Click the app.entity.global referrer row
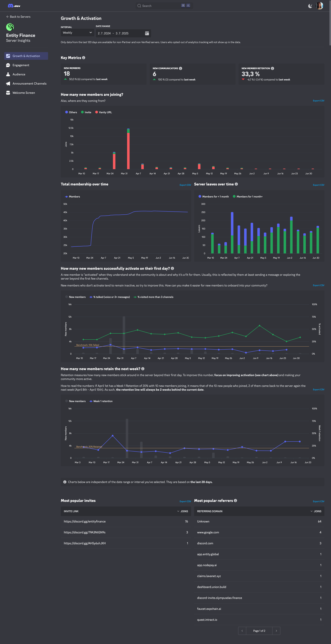Image resolution: width=331 pixels, height=644 pixels. 259,554
